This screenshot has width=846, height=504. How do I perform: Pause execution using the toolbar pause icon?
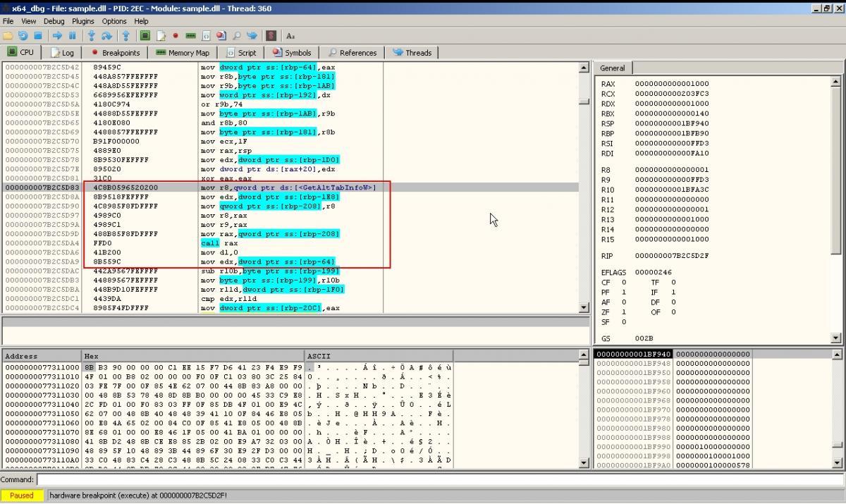point(72,35)
